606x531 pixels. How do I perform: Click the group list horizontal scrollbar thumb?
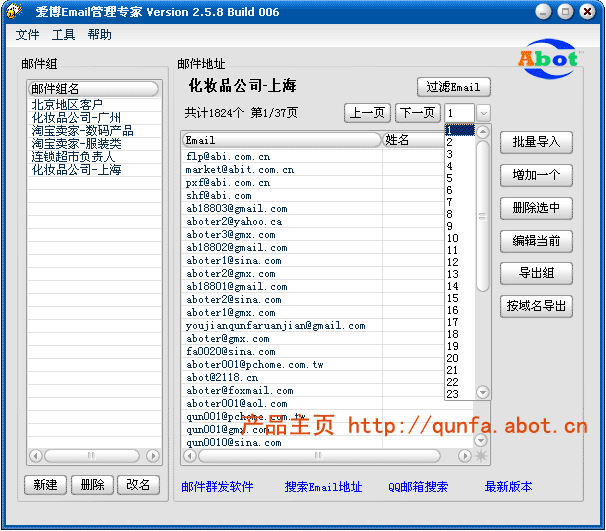click(92, 456)
